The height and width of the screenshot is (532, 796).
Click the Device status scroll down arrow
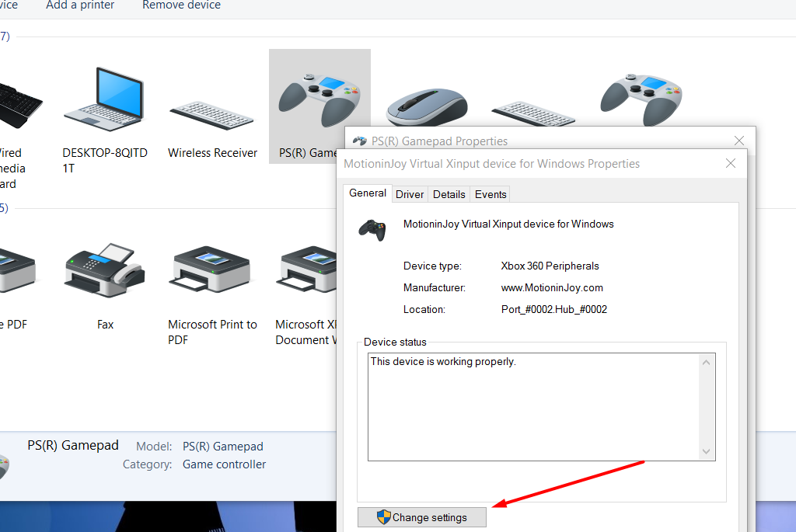click(706, 451)
